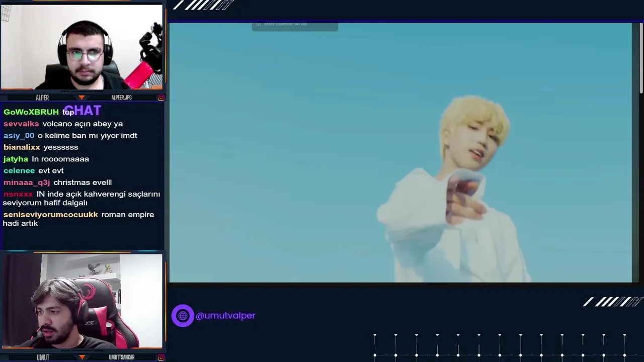Click username sevvalks in chat
This screenshot has height=362, width=644.
pyautogui.click(x=21, y=124)
